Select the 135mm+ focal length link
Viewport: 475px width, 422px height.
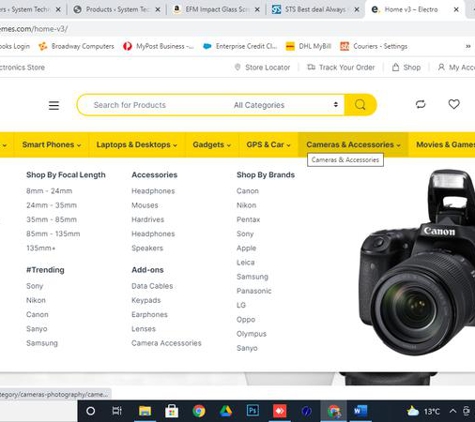(x=41, y=248)
